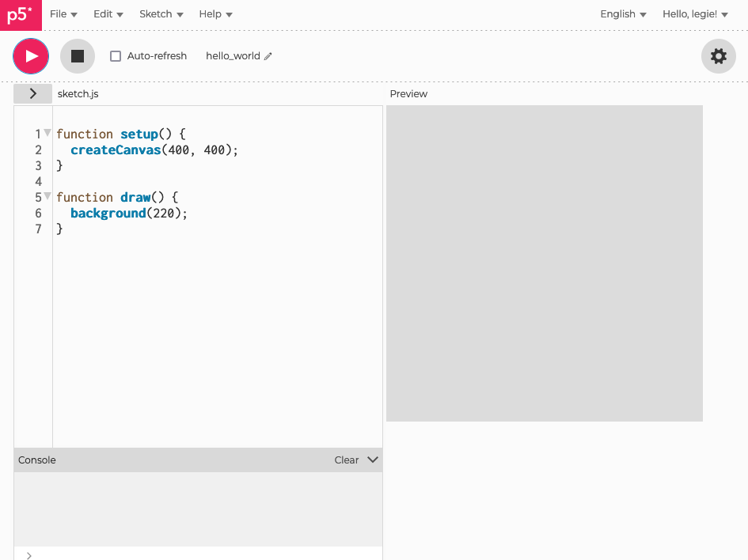Click the pencil icon beside hello_world
Viewport: 748px width, 560px height.
pyautogui.click(x=268, y=56)
